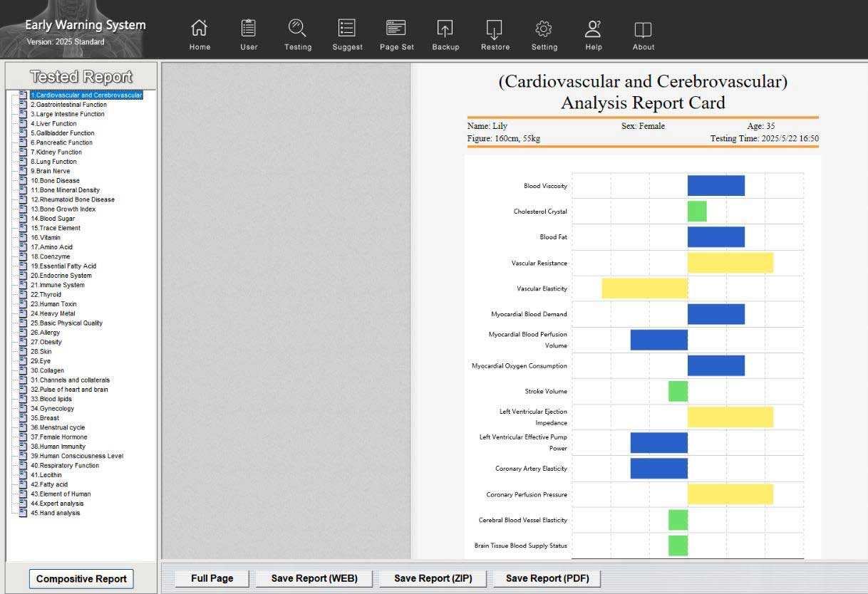Click Save Report (PDF) button
This screenshot has height=594, width=868.
(547, 578)
